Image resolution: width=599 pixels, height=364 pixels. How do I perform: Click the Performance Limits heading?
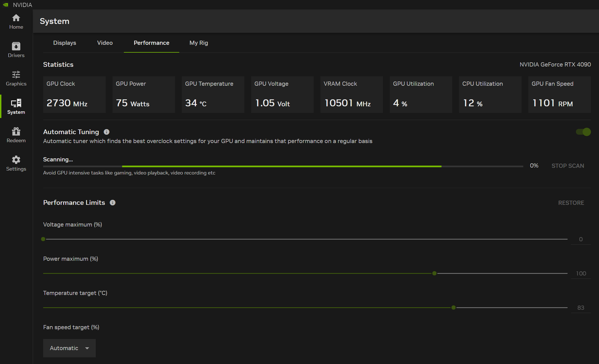coord(74,203)
